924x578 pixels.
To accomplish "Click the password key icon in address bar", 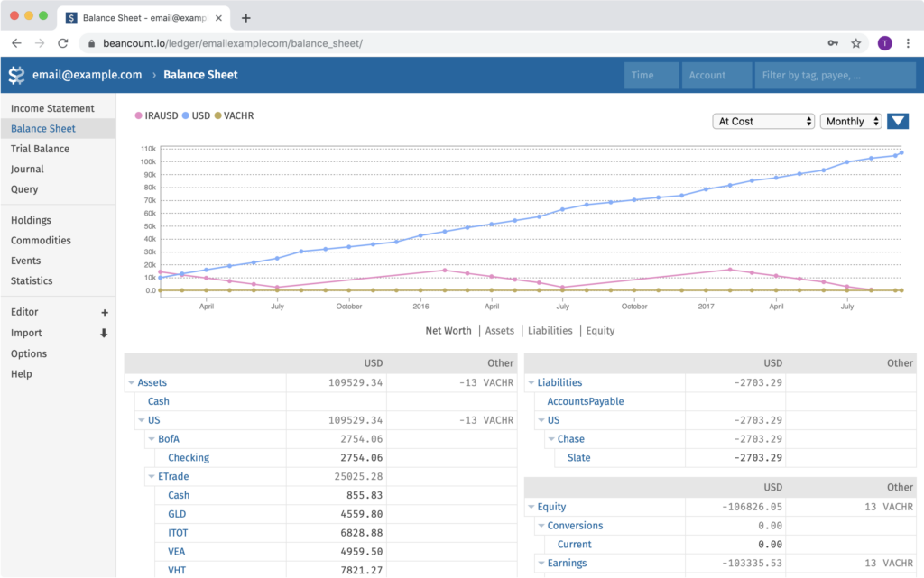I will pos(832,43).
